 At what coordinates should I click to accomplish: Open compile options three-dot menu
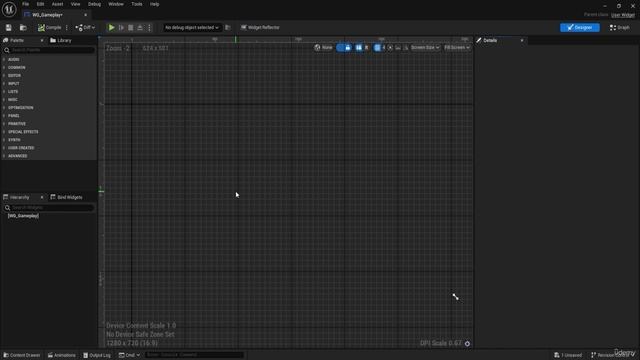67,27
